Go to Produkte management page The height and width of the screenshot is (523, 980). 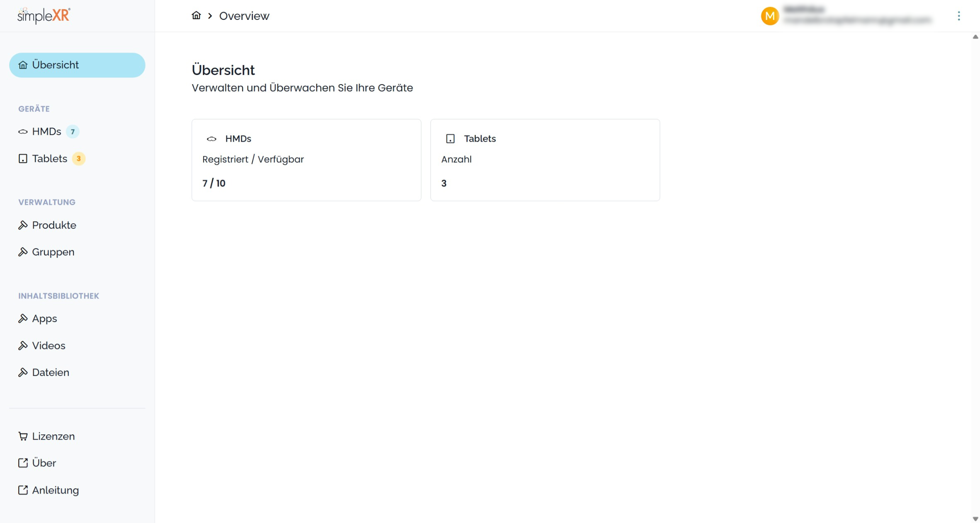[x=54, y=225]
